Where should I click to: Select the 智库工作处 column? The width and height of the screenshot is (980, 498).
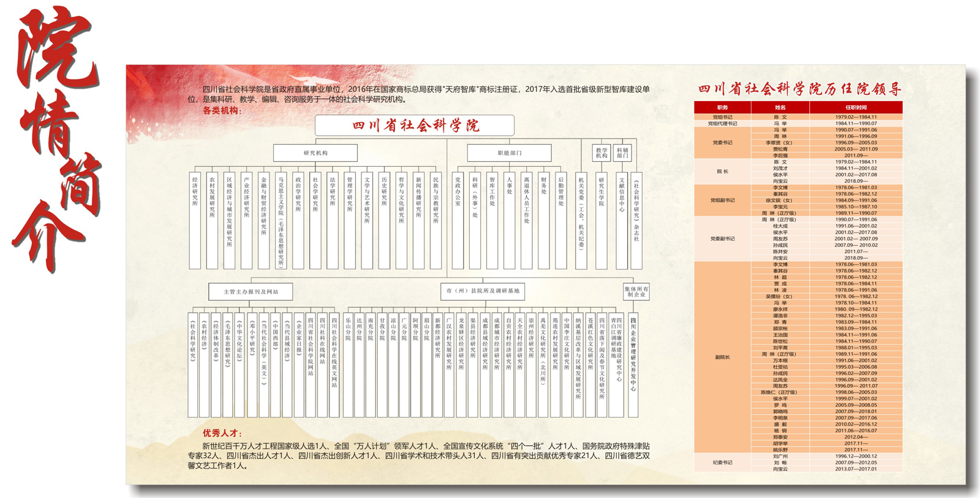click(x=492, y=220)
